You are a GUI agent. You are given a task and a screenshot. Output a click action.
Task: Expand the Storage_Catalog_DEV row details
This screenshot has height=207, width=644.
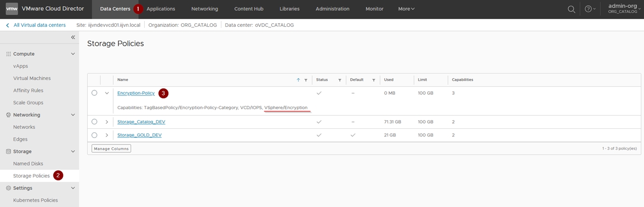[107, 122]
